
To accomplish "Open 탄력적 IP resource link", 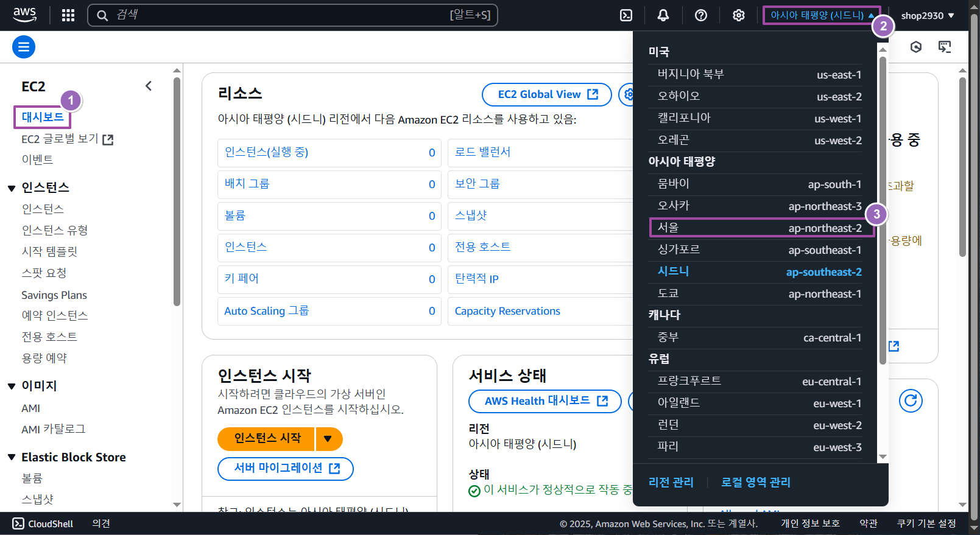I will 476,279.
